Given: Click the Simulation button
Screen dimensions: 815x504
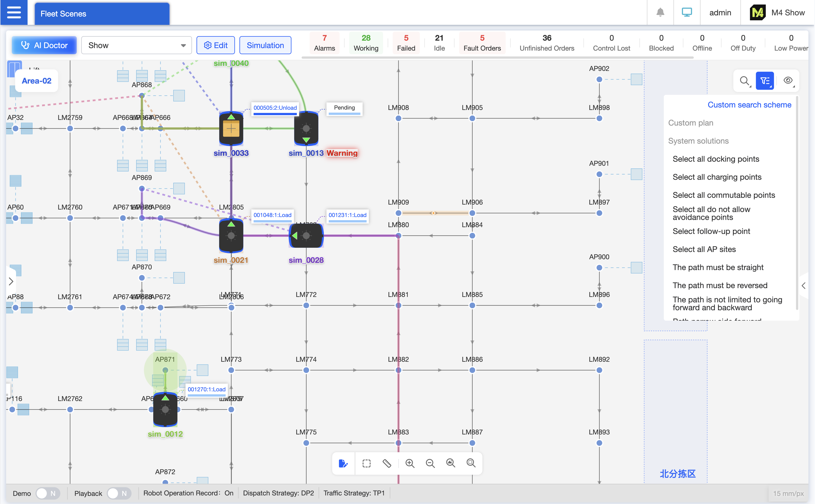Looking at the screenshot, I should point(265,45).
